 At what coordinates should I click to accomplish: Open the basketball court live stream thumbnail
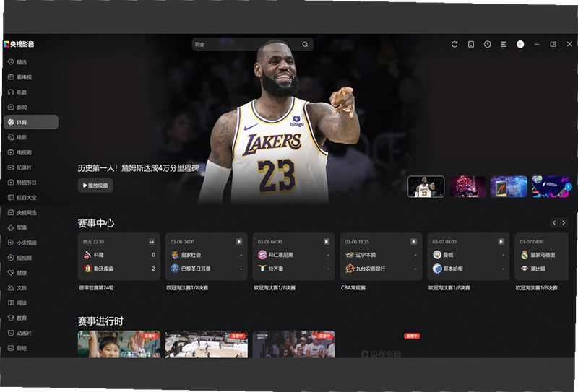pyautogui.click(x=207, y=344)
